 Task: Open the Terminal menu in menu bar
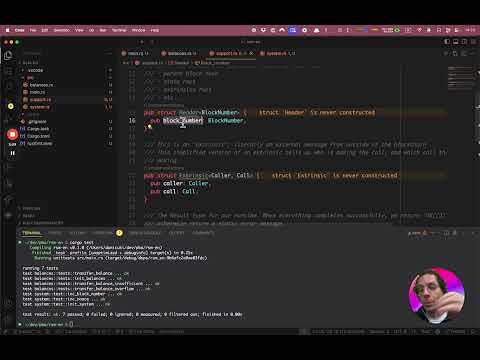(119, 30)
